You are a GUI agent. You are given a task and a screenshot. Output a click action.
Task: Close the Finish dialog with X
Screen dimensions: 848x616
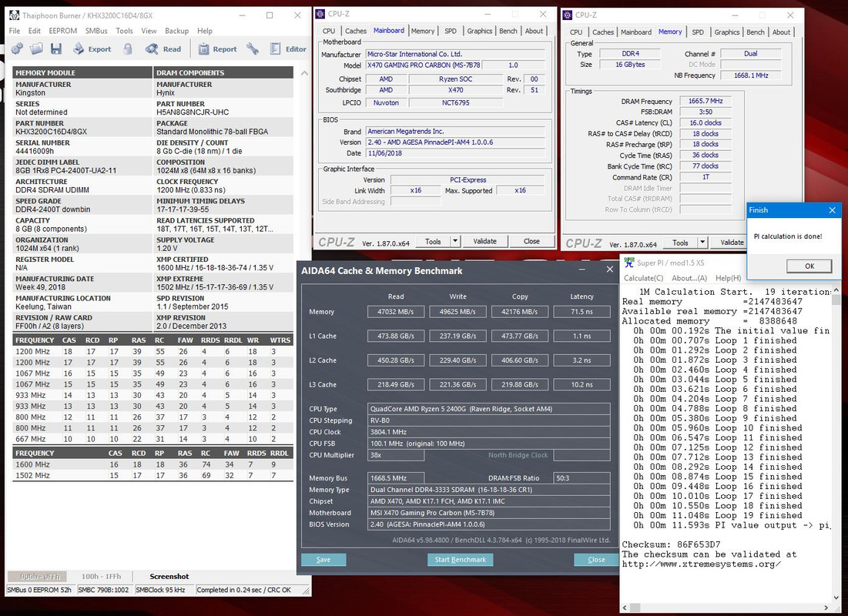pyautogui.click(x=833, y=210)
